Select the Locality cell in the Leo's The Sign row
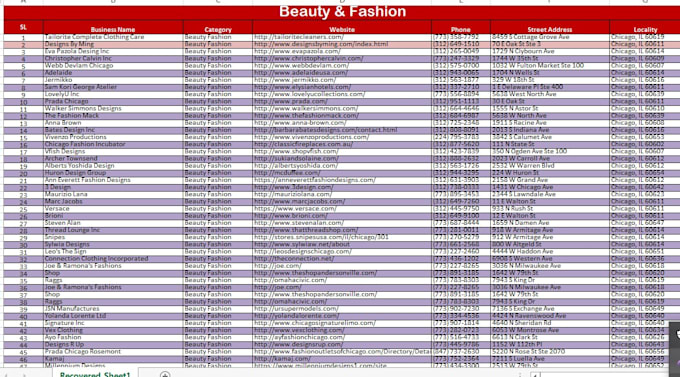The image size is (680, 377). click(x=645, y=252)
